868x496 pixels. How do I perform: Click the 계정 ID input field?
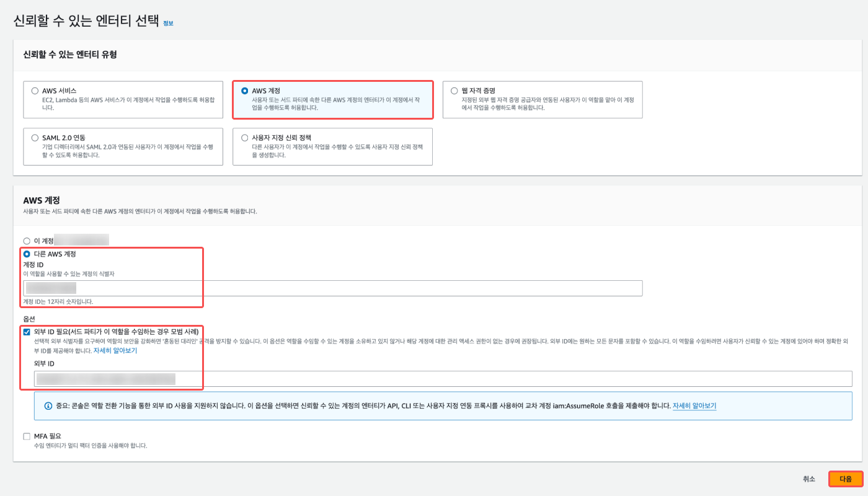tap(332, 288)
